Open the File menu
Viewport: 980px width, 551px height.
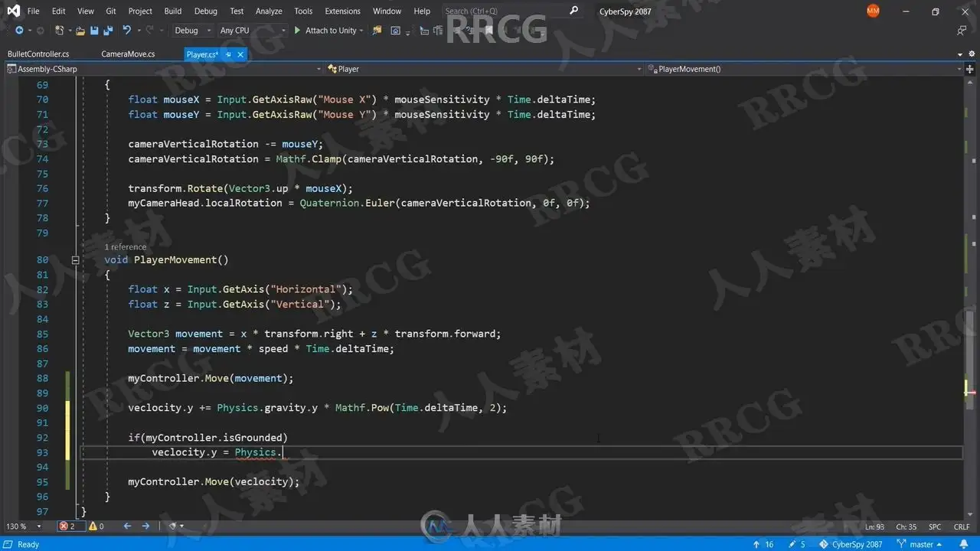pos(33,11)
